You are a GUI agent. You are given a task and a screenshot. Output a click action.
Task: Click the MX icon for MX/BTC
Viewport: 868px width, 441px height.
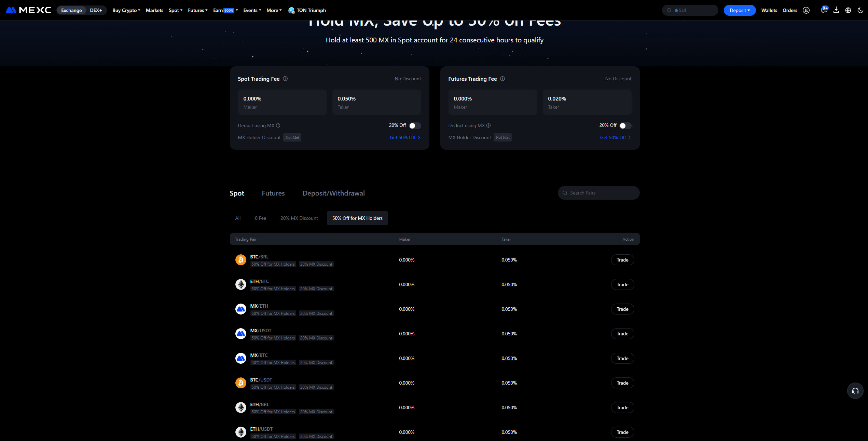pos(241,358)
